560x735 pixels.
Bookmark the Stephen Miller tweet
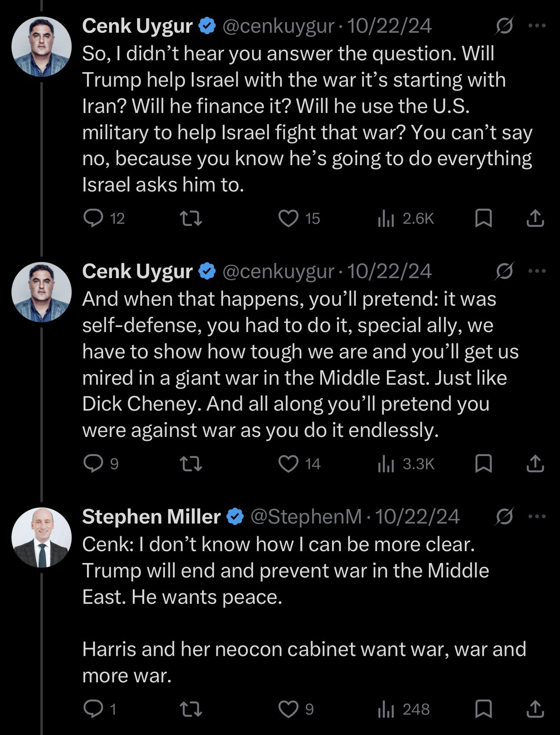(x=483, y=709)
